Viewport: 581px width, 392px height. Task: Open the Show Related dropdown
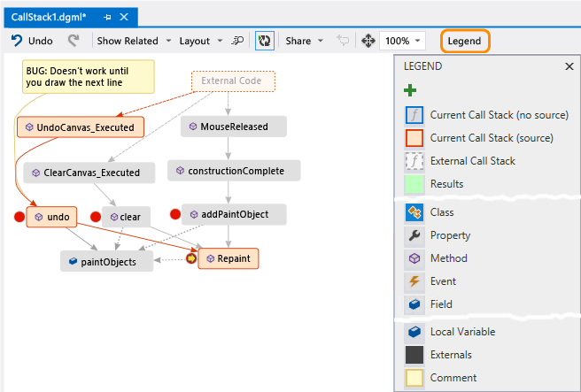pyautogui.click(x=128, y=41)
